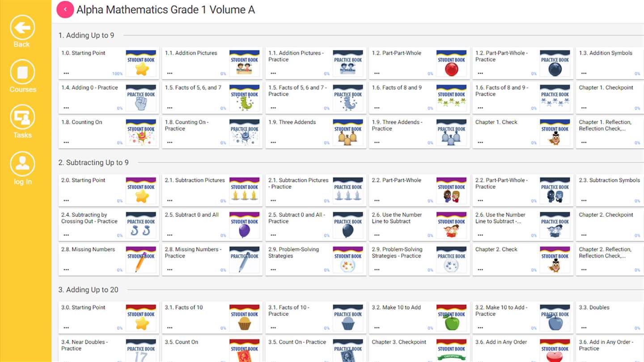This screenshot has height=362, width=644.
Task: Open the more menu on 2.5 Subtract 0 and All
Action: [x=169, y=235]
